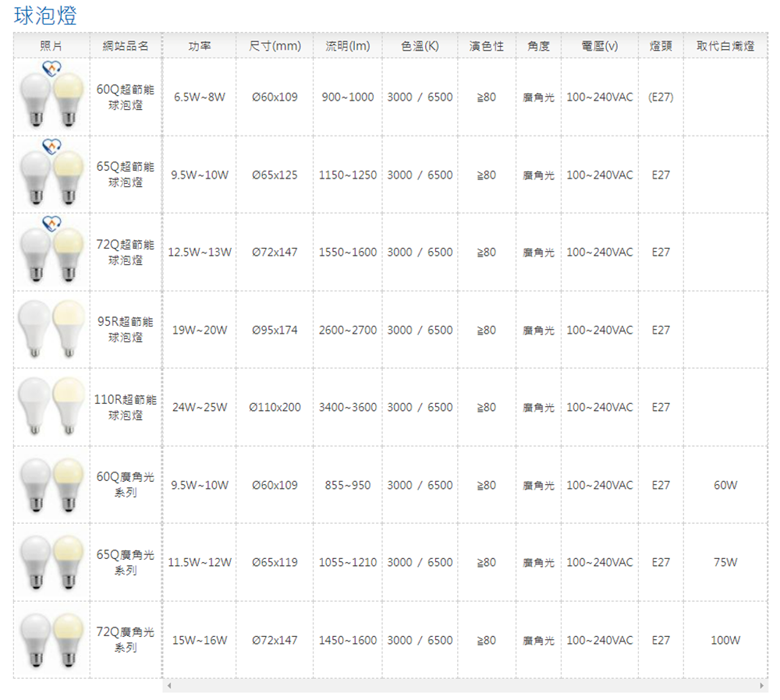Select the 72Q超節能球泡燈 product name
The height and width of the screenshot is (700, 780).
(x=125, y=252)
